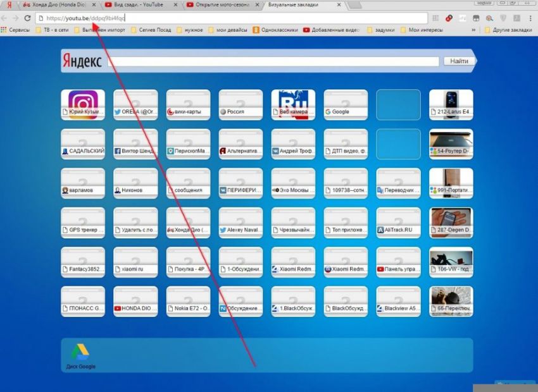Open the 'HONDA DIO' YouTube tile
The width and height of the screenshot is (538, 392).
point(135,301)
